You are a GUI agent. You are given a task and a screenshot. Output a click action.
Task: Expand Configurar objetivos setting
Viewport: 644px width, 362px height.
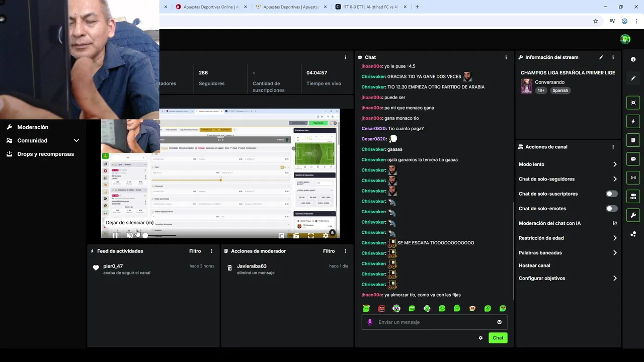click(x=568, y=278)
